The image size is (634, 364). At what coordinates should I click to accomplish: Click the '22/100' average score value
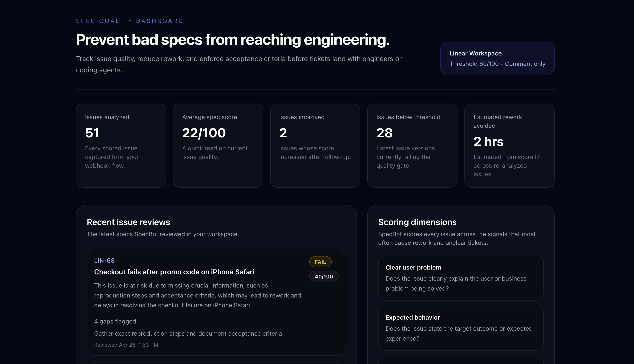click(x=204, y=133)
